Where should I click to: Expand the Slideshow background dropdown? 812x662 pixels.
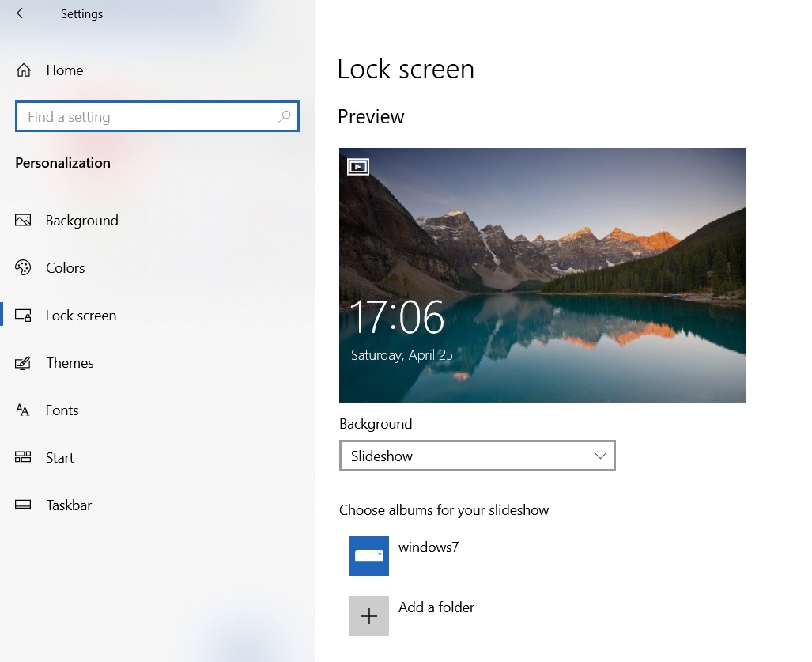477,456
